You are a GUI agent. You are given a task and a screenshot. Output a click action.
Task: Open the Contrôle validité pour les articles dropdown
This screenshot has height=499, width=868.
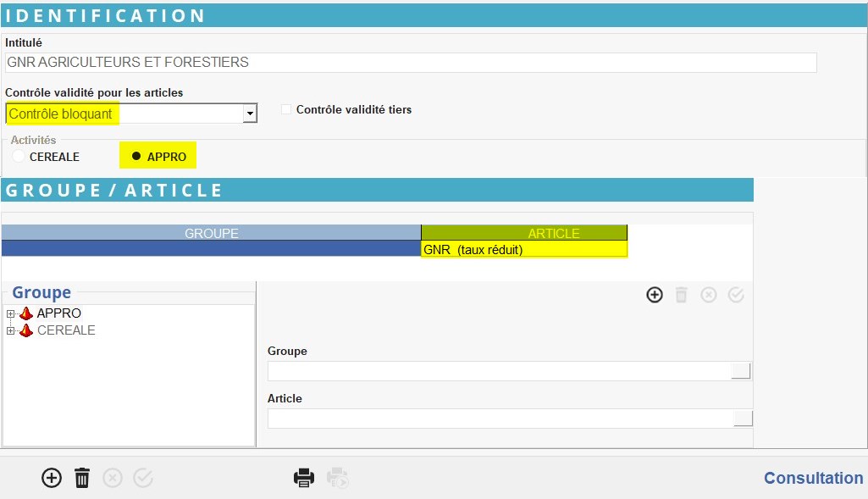(250, 114)
